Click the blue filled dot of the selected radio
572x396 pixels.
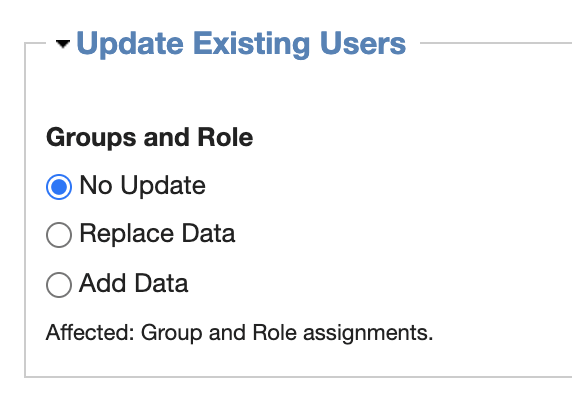pos(59,187)
